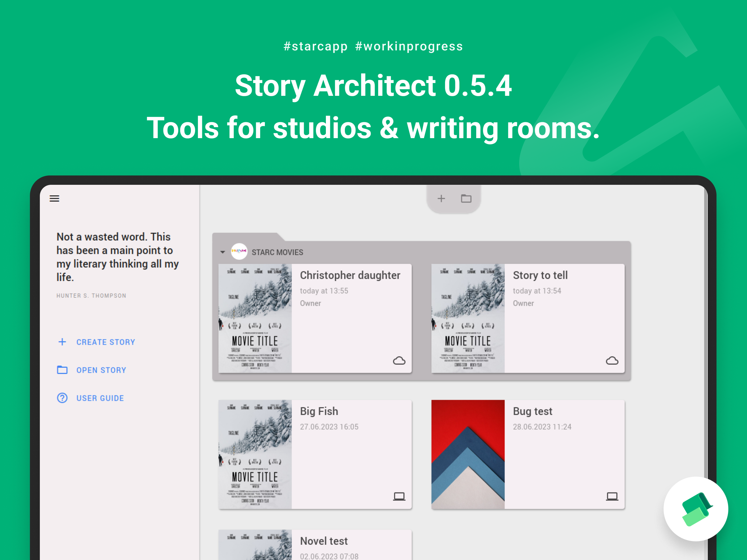The height and width of the screenshot is (560, 747).
Task: Click the folder icon in top toolbar
Action: coord(466,198)
